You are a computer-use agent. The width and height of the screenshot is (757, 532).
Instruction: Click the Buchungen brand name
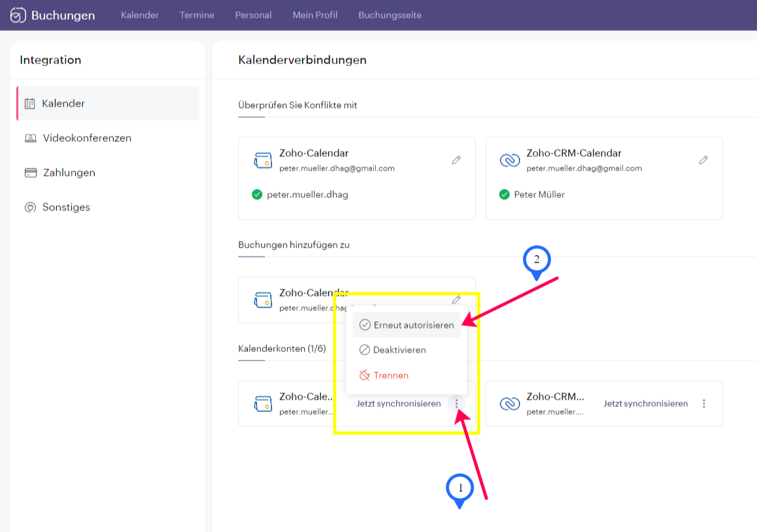(x=63, y=16)
